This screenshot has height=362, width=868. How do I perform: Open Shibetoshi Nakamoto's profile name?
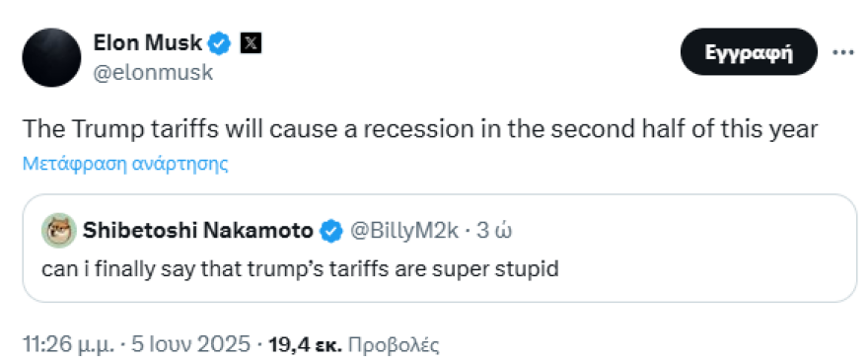click(197, 231)
